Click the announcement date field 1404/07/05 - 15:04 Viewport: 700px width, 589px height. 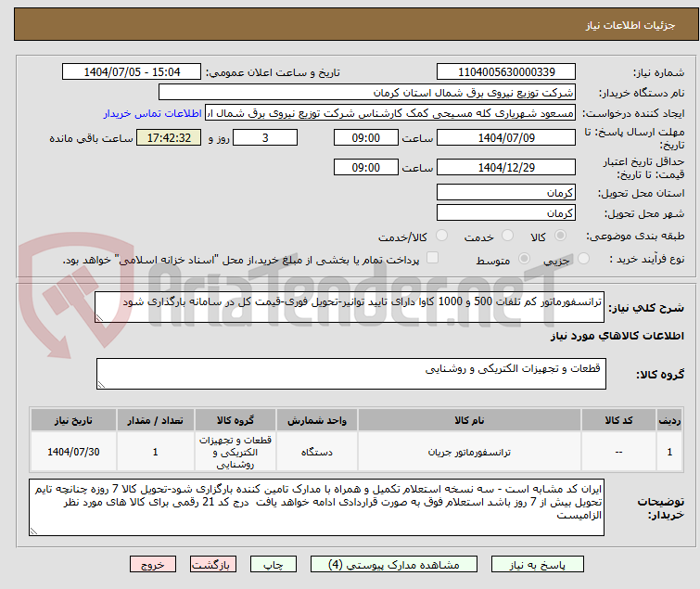(x=132, y=72)
